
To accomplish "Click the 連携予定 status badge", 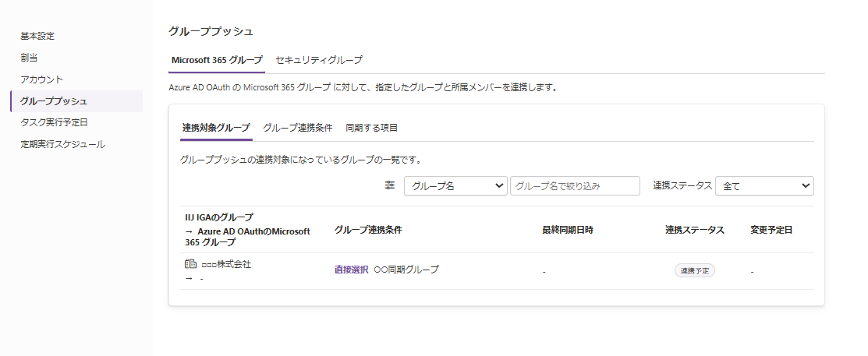I will (694, 270).
